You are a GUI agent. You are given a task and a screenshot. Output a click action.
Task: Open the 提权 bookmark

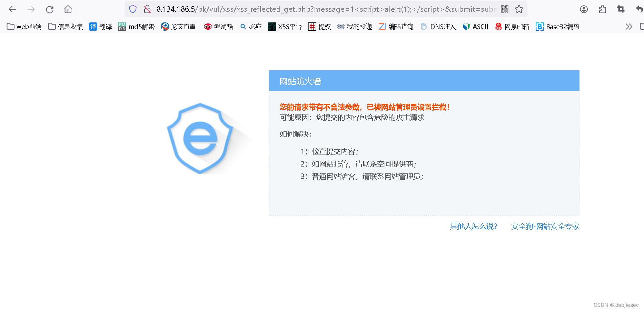coord(319,27)
